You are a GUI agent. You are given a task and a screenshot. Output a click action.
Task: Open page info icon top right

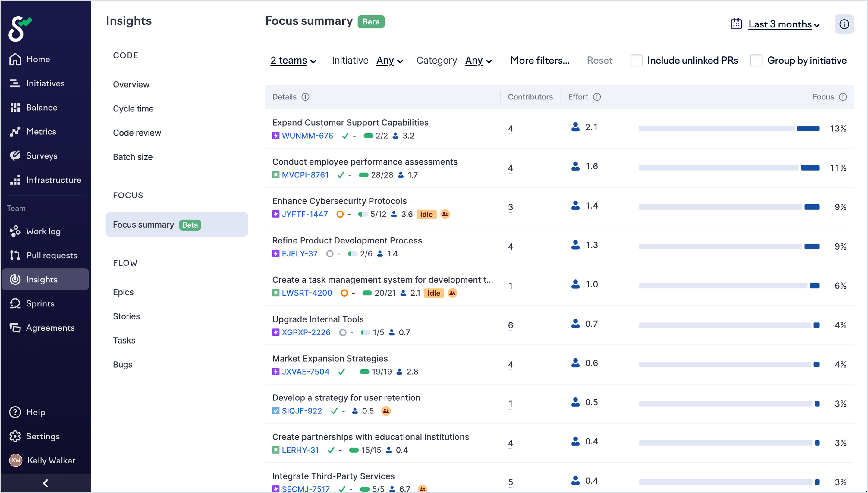pyautogui.click(x=844, y=24)
